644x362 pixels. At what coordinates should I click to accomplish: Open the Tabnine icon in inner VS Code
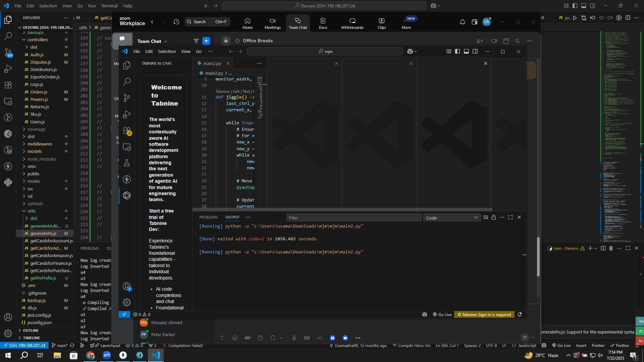(x=127, y=195)
